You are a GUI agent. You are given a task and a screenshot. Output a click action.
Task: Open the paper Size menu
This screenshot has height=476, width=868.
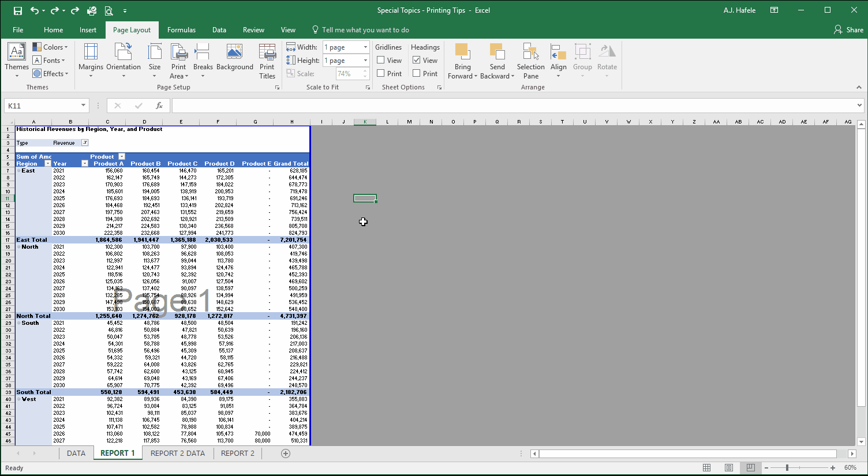tap(155, 61)
